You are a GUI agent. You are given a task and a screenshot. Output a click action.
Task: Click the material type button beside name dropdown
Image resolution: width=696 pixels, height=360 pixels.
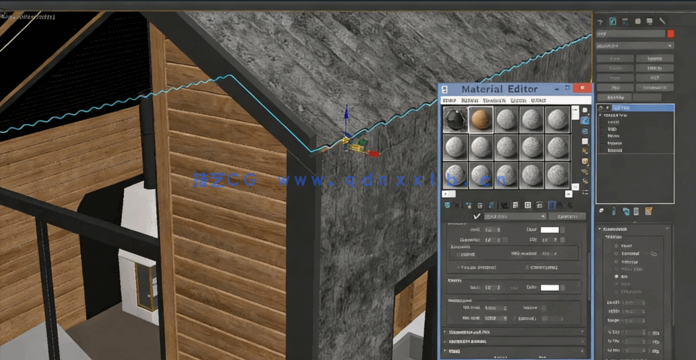[x=567, y=216]
